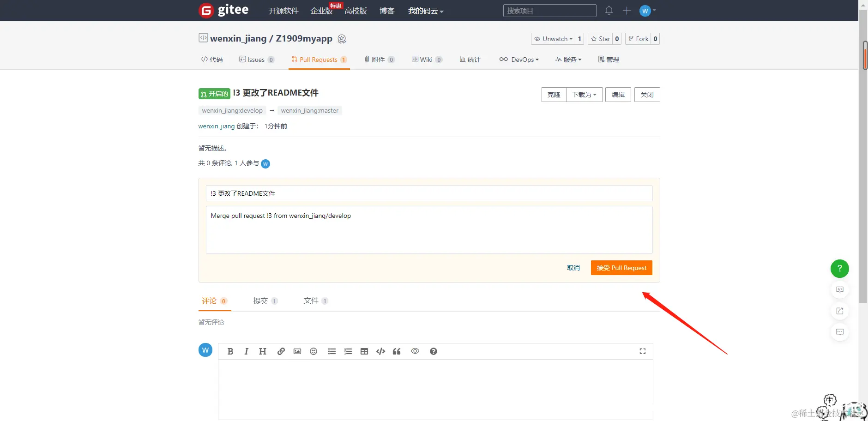Insert unordered list in editor
The image size is (868, 421).
point(332,351)
